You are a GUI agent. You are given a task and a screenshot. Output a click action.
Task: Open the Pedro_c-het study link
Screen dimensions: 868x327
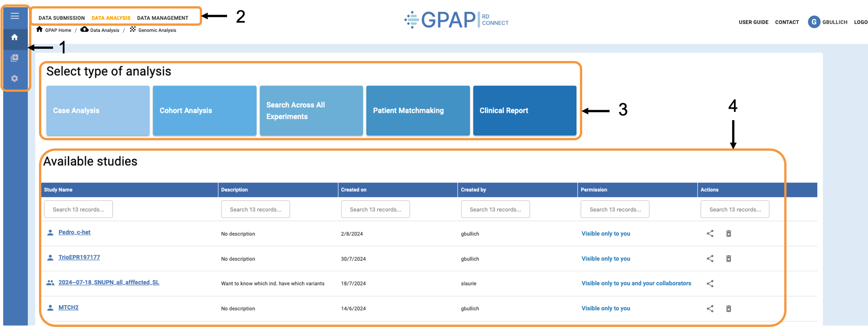pos(74,232)
